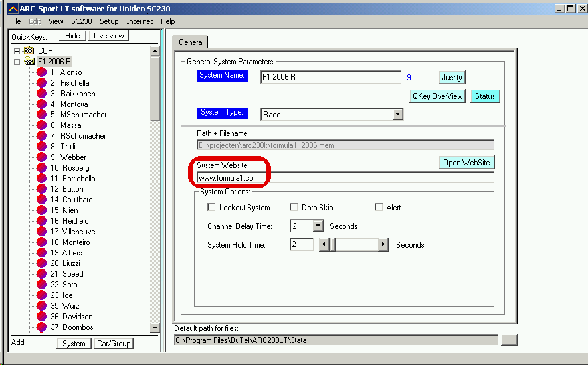Click the tree scrollbar down arrow
Viewport: 588px width, 365px height.
point(155,328)
